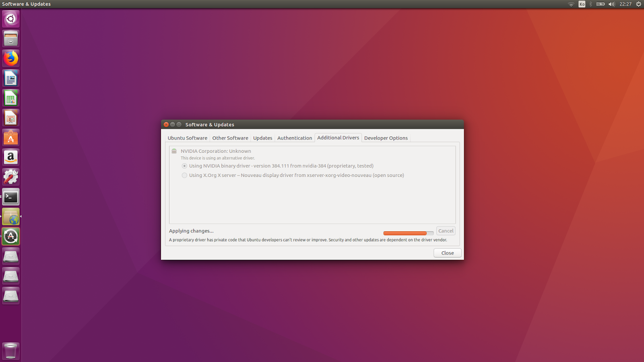Click the 'Applying changes...' status text
The width and height of the screenshot is (644, 362).
191,231
